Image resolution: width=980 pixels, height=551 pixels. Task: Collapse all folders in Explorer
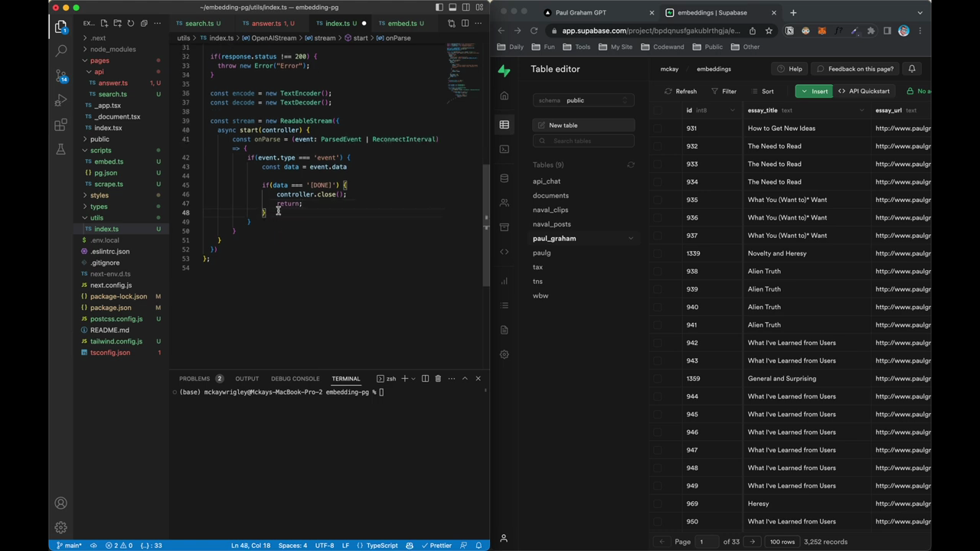tap(143, 24)
